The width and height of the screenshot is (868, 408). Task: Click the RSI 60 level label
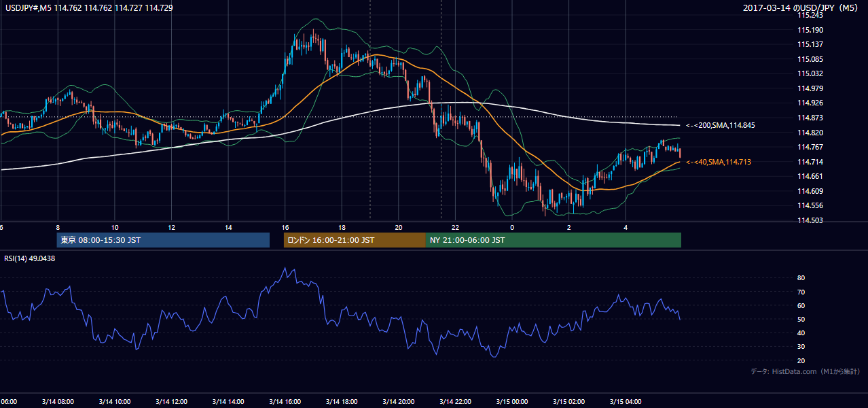(801, 305)
